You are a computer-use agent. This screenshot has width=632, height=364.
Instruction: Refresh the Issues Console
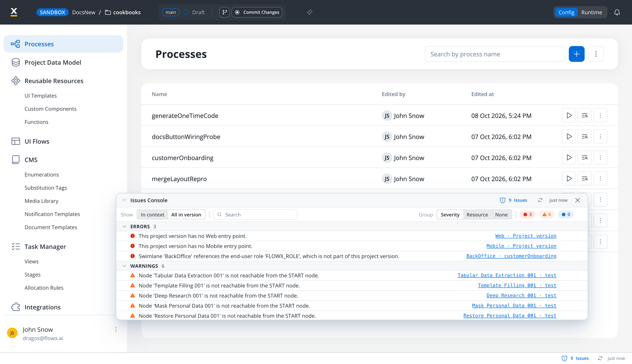pos(540,200)
